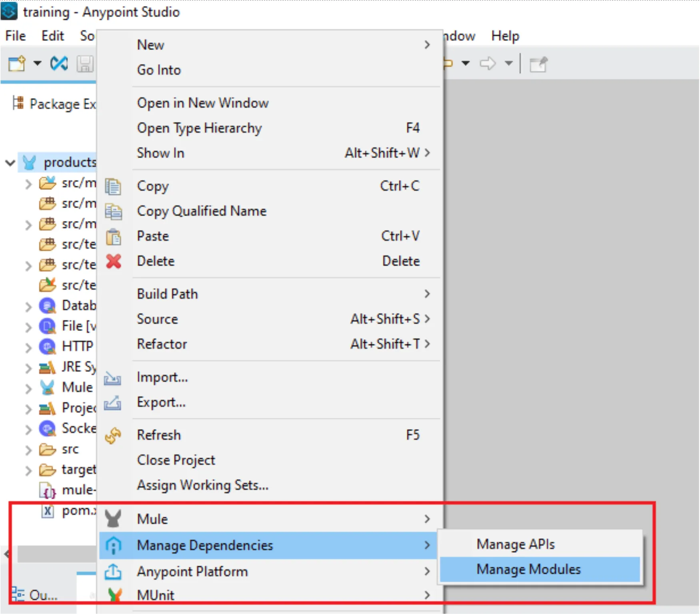Open the MUnit submenu

(270, 595)
